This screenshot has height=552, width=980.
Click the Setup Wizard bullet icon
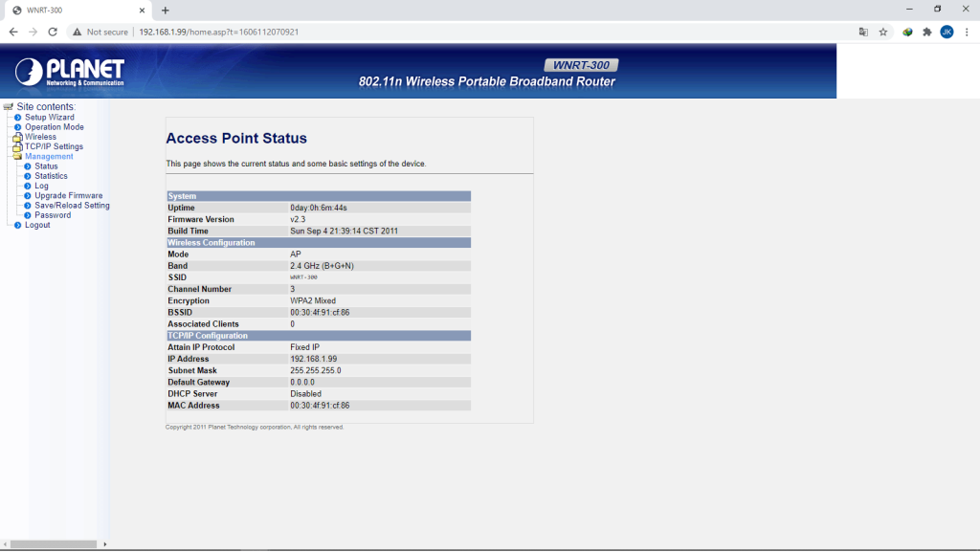point(17,118)
